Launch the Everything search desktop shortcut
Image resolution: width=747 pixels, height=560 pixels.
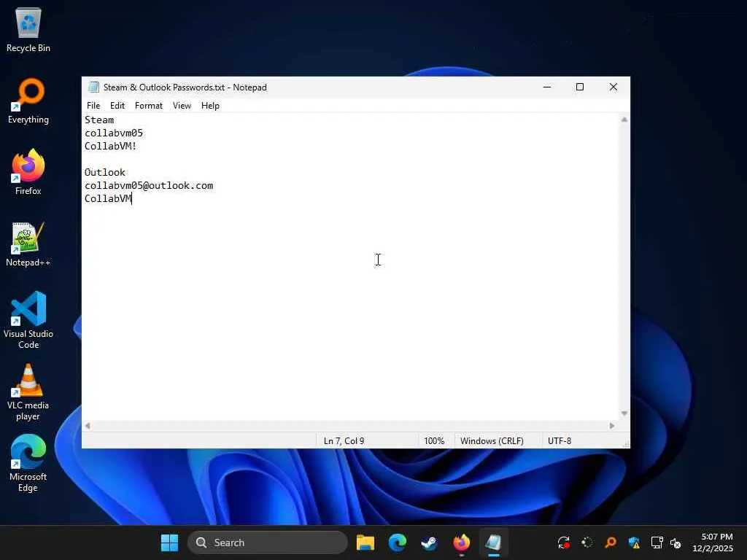(x=28, y=101)
